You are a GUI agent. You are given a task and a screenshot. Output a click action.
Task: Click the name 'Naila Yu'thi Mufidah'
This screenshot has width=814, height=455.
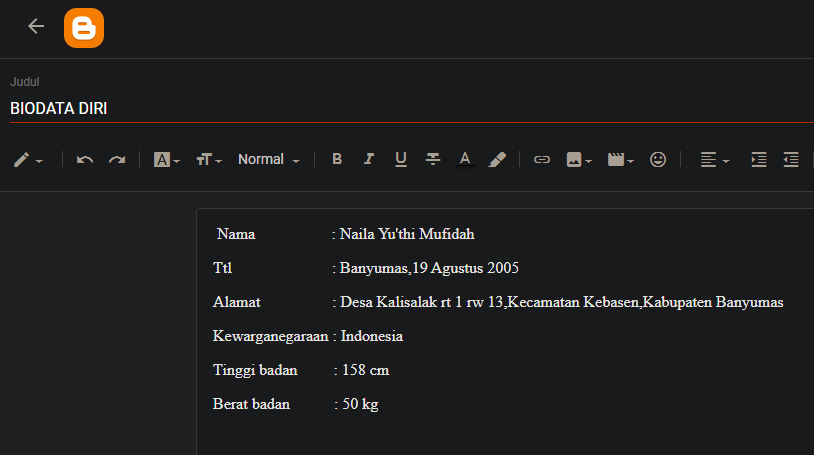[407, 234]
